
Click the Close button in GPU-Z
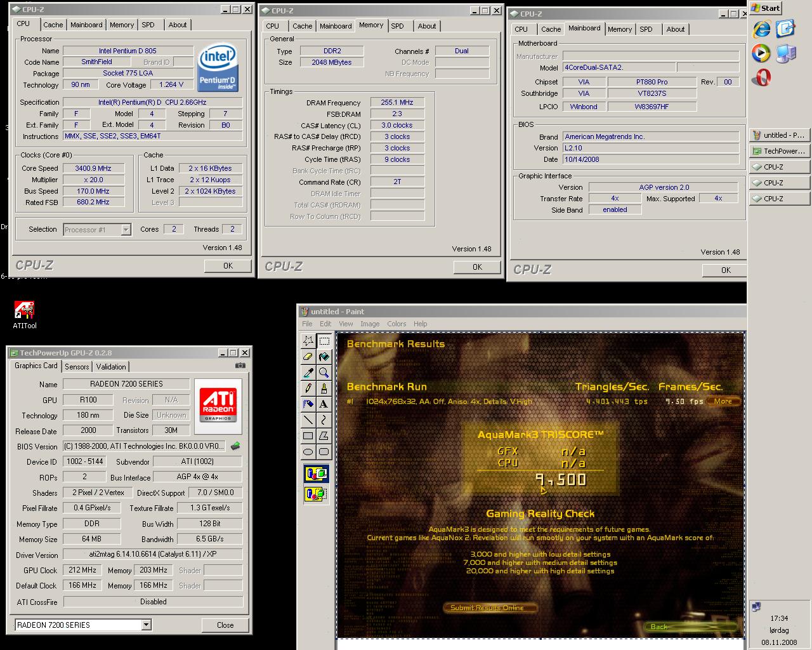coord(225,625)
